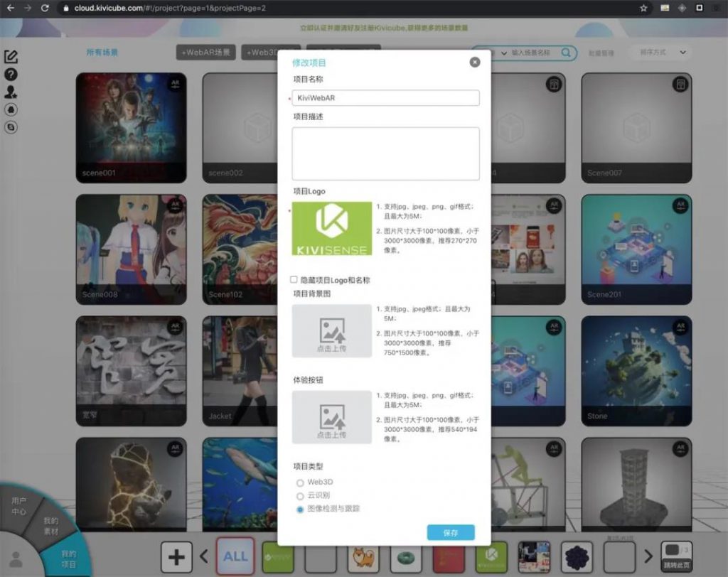728x577 pixels.
Task: Click the 批量管理 link
Action: pyautogui.click(x=601, y=53)
